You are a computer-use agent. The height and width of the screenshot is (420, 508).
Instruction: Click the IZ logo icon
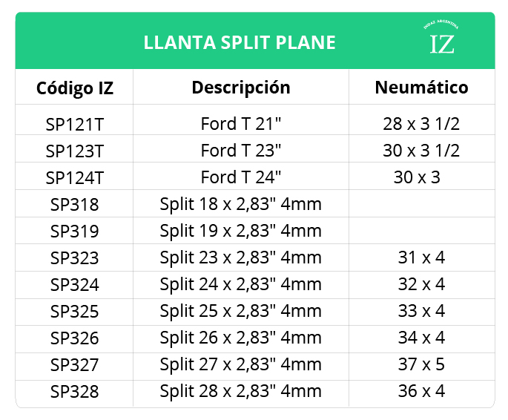click(x=442, y=40)
